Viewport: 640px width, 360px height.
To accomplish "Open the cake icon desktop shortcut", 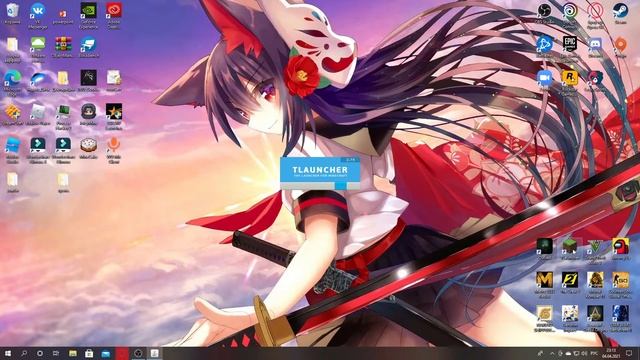I will tap(89, 145).
